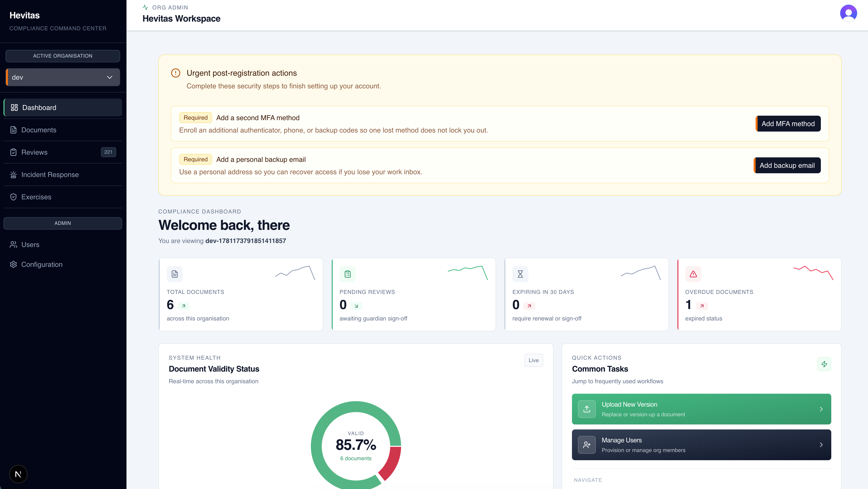Viewport: 868px width, 489px height.
Task: Click the Hevitas Workspace header title
Action: click(x=181, y=19)
